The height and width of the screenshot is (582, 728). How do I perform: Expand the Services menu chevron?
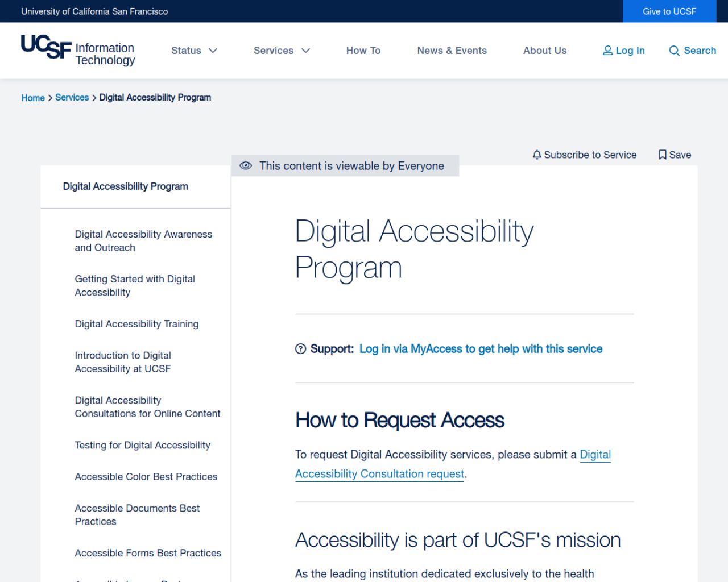pos(305,51)
